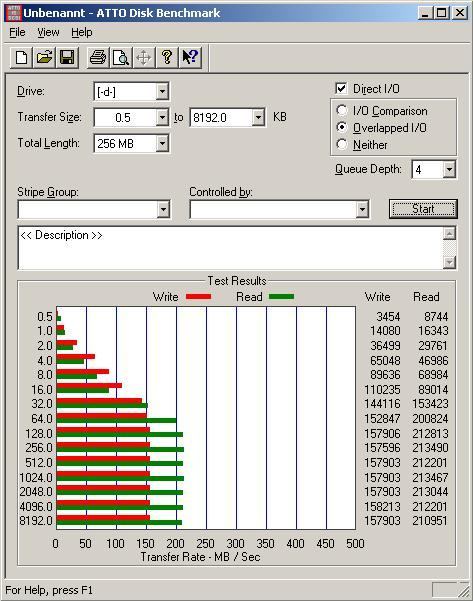Activate the context help pointer icon

coord(190,58)
